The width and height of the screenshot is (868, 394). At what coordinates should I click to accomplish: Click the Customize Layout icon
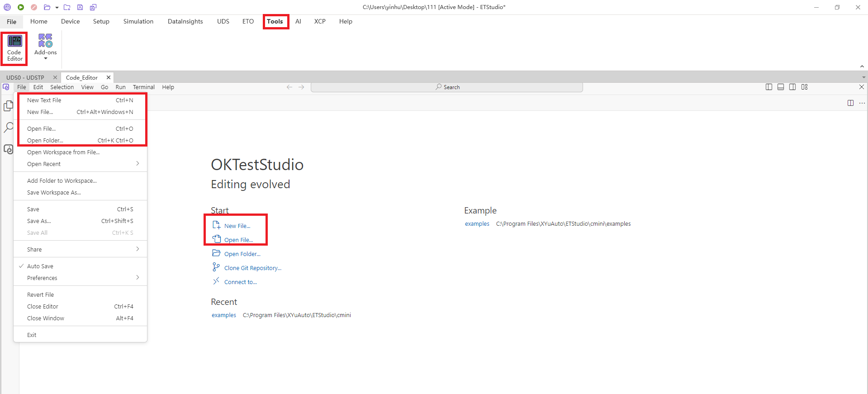pos(804,87)
